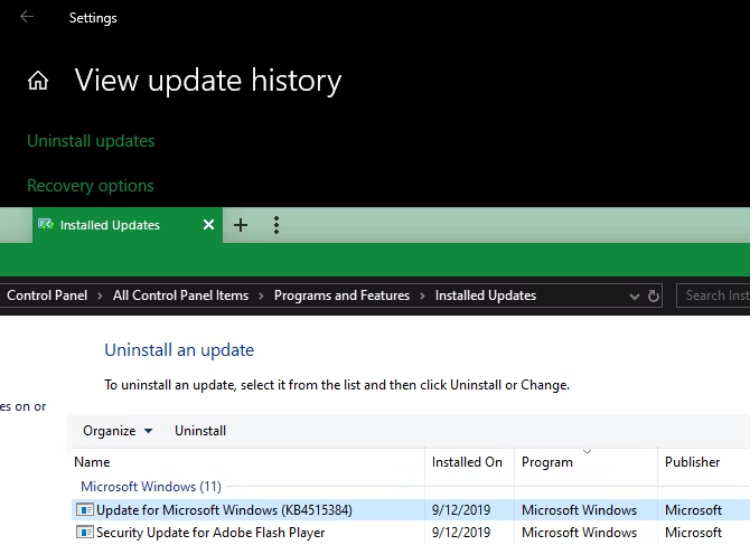Select Installed Updates breadcrumb segment
752x551 pixels.
click(x=485, y=295)
